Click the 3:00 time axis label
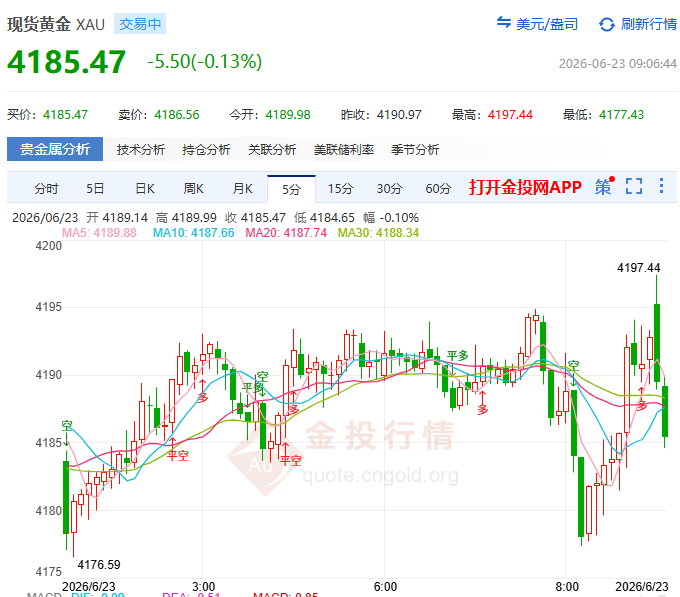This screenshot has width=680, height=597. tap(203, 587)
